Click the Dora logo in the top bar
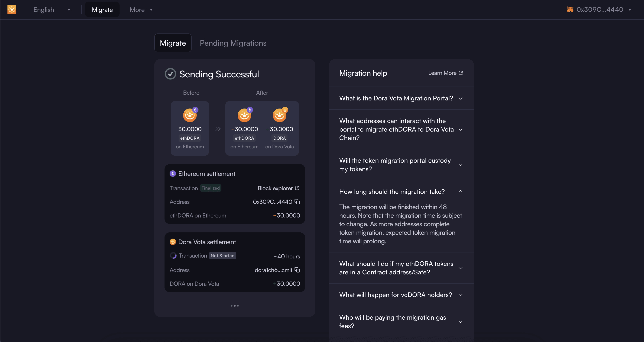 tap(12, 10)
